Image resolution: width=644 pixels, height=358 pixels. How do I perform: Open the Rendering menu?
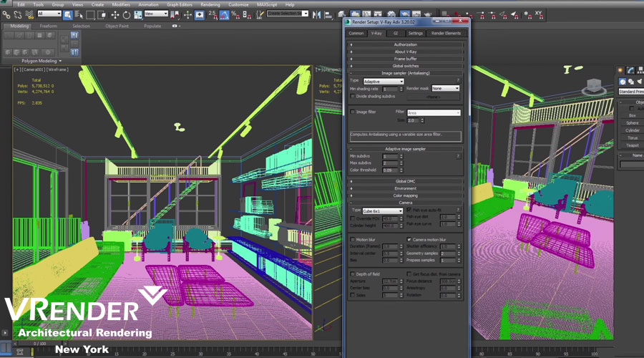click(x=210, y=4)
